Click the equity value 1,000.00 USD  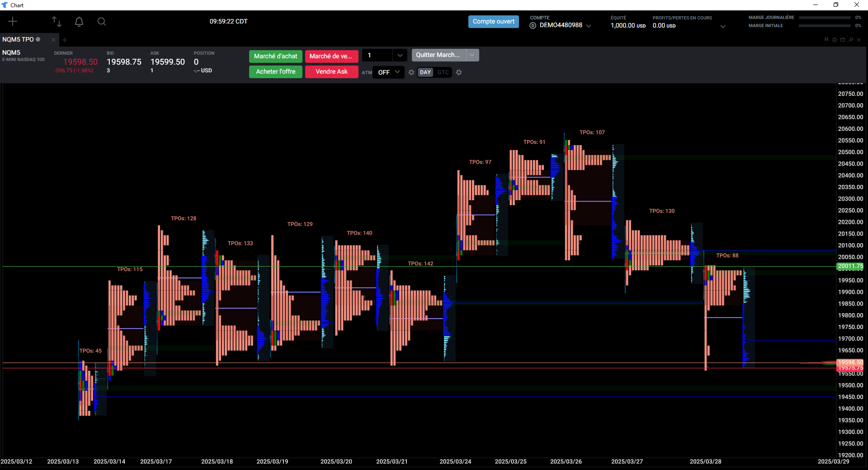tap(628, 26)
